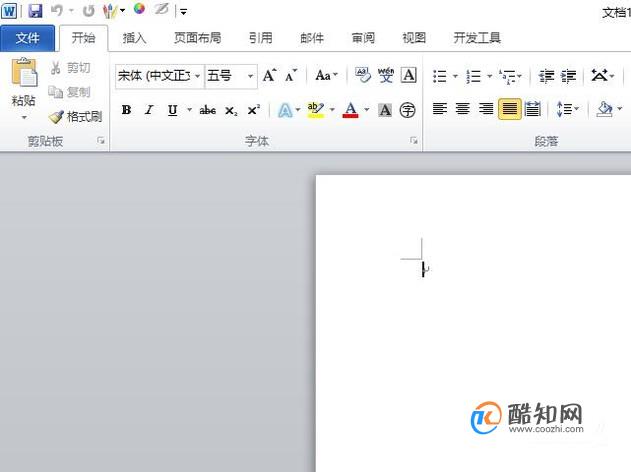Open the font name dropdown 宋体

(198, 76)
